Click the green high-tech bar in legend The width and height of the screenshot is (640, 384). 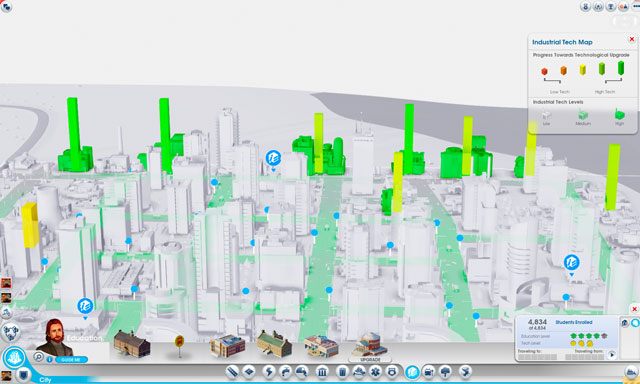coord(621,68)
